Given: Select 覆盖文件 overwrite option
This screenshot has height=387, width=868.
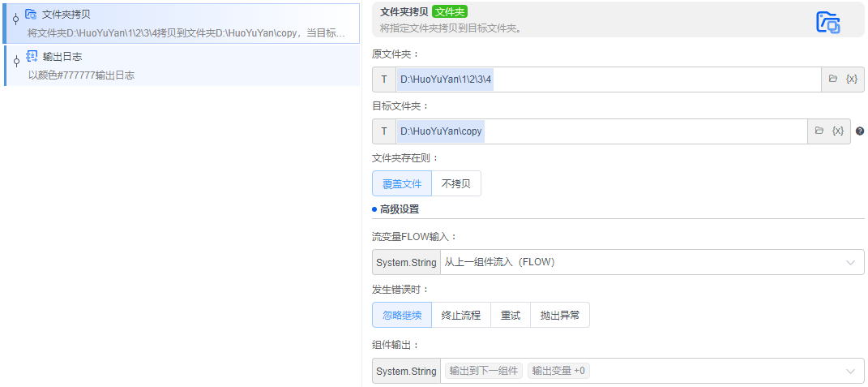Looking at the screenshot, I should (402, 183).
